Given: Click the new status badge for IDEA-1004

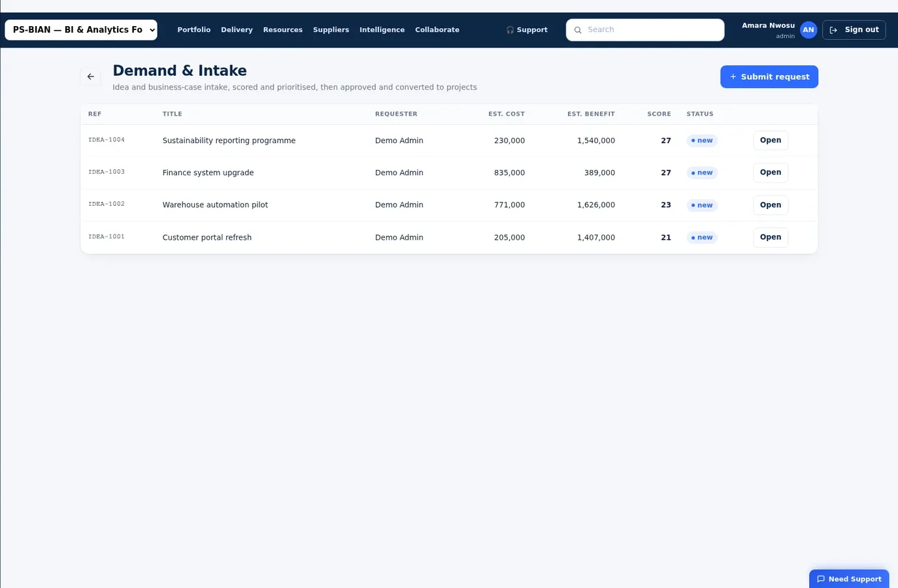Looking at the screenshot, I should tap(702, 140).
